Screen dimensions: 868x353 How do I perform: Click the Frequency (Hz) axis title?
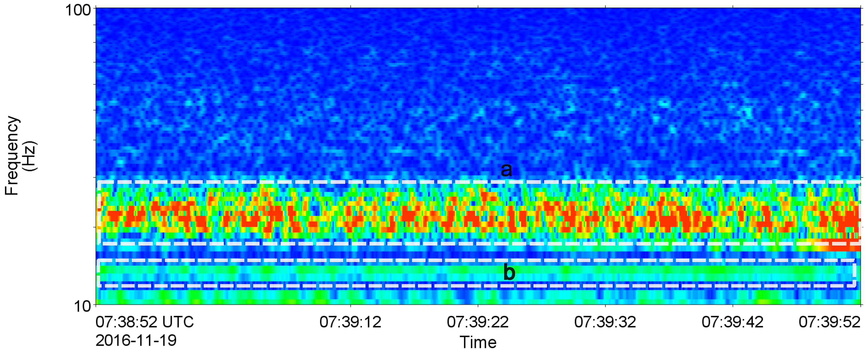tap(20, 156)
